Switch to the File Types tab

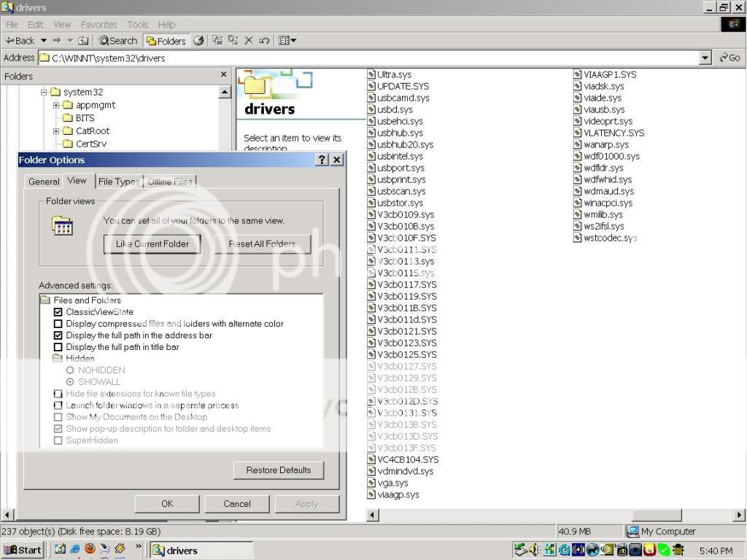tap(118, 182)
